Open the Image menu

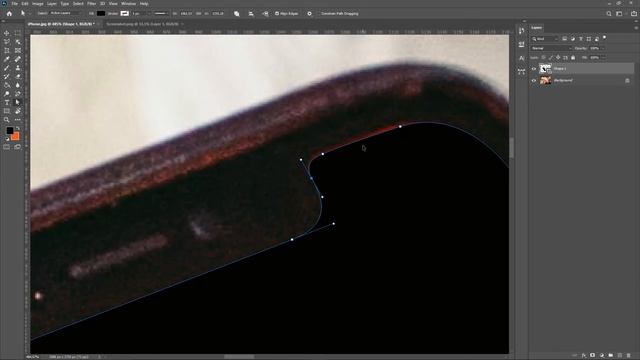pos(38,4)
